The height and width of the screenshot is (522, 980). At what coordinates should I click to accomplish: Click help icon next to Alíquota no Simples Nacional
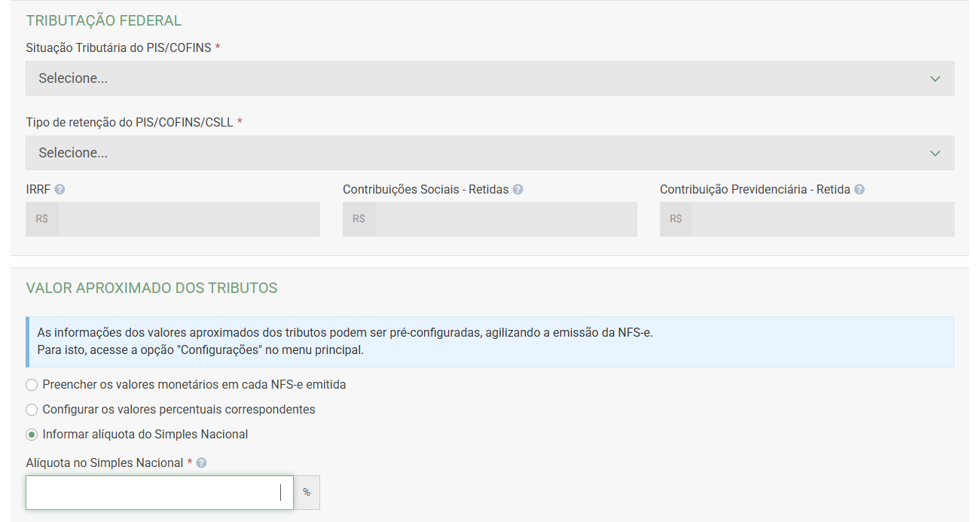tap(201, 463)
